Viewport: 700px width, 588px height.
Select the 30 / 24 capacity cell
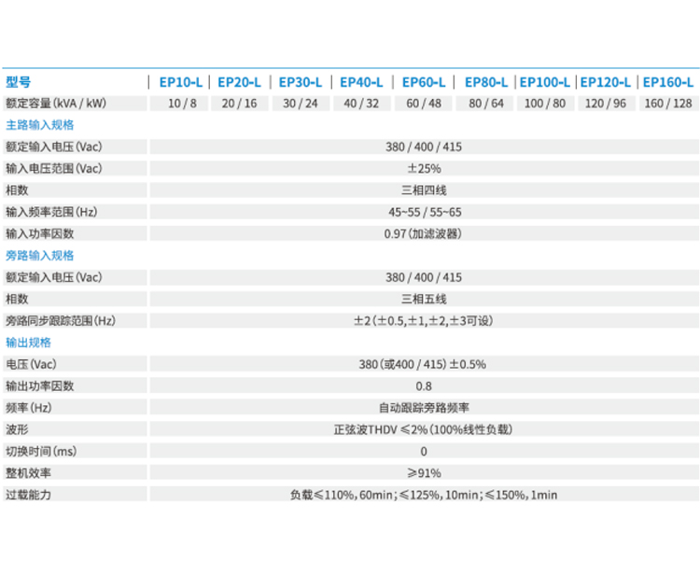click(x=301, y=104)
